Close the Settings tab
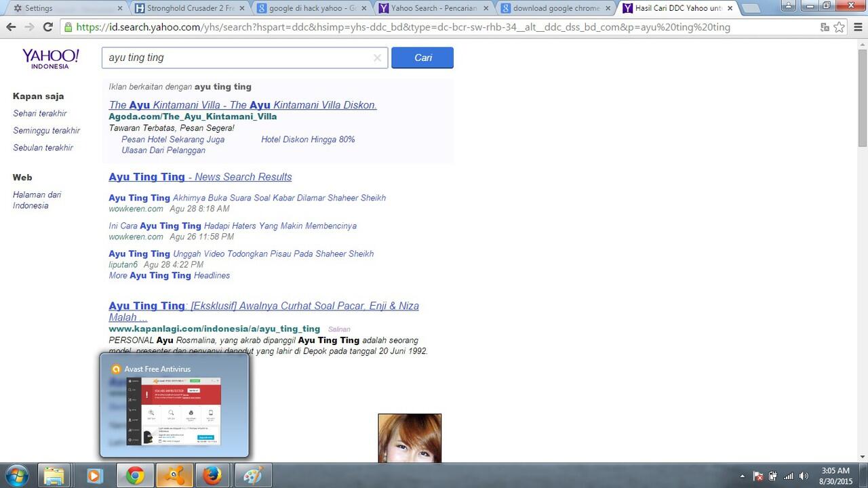This screenshot has width=868, height=488. (120, 8)
